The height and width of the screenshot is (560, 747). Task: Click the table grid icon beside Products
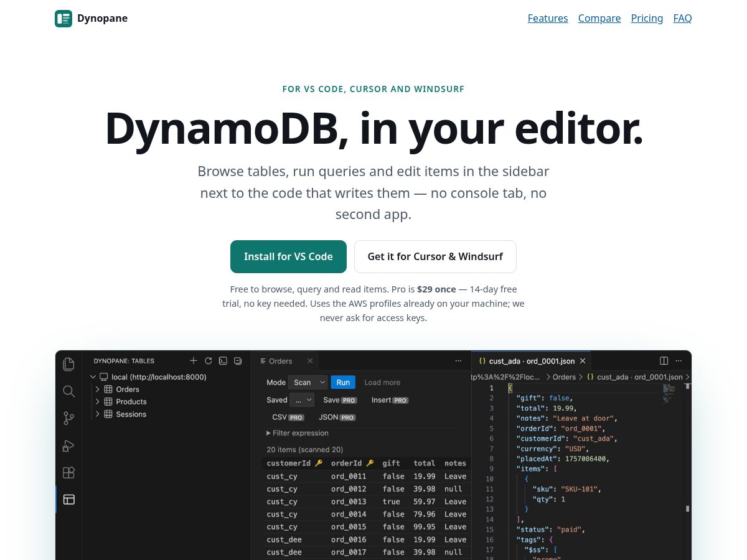[108, 402]
